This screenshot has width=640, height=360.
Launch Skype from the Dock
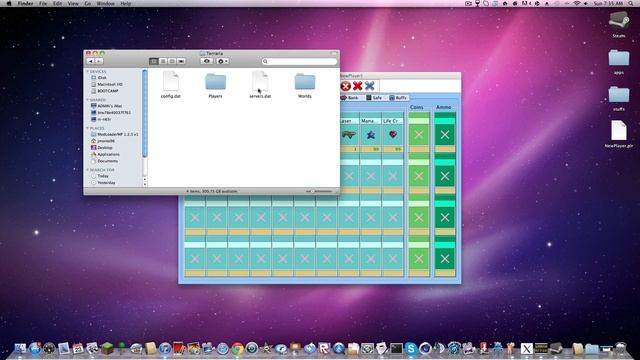(411, 349)
